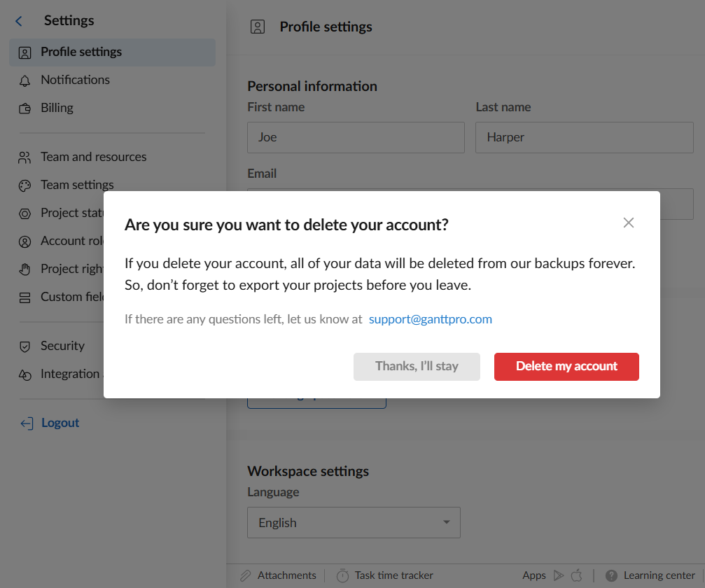Click the Security shield icon
The height and width of the screenshot is (588, 705).
click(25, 346)
